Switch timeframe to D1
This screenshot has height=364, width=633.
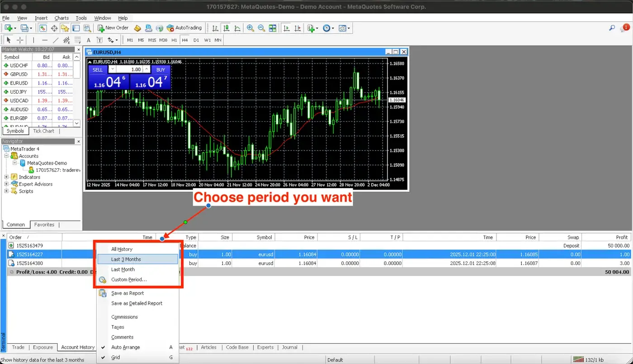pos(196,40)
